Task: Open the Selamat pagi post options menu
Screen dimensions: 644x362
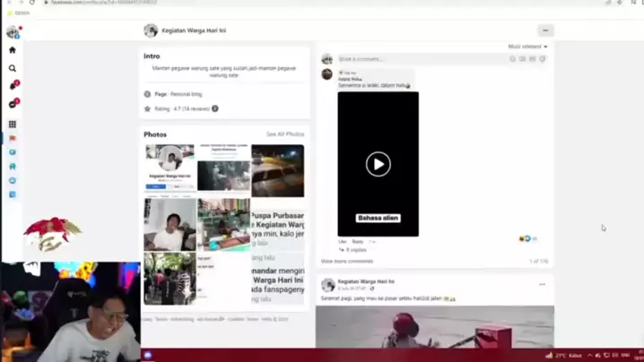Action: pyautogui.click(x=542, y=285)
